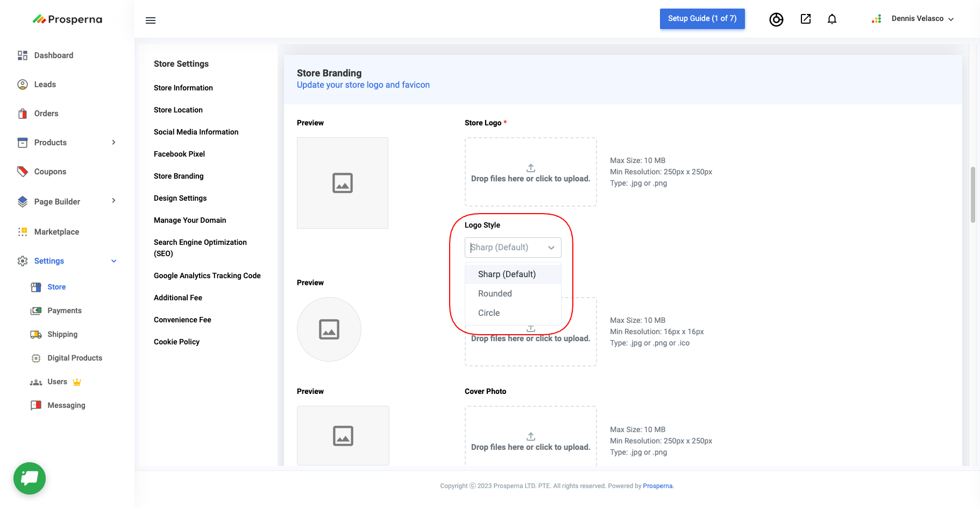Click the Dashboard icon in sidebar

pos(23,55)
